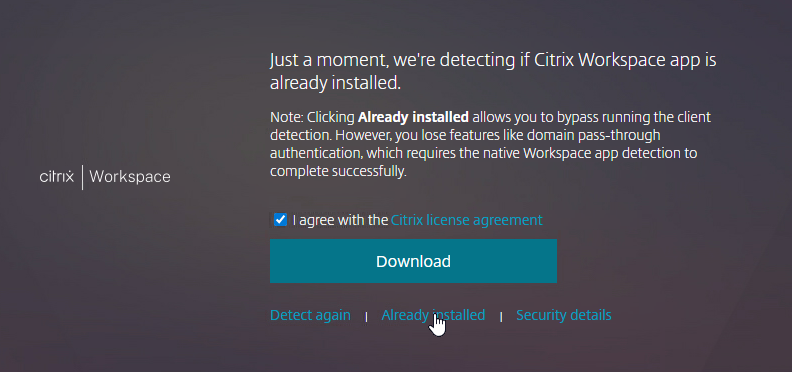Uncheck the license agreement checkbox
Screen dimensions: 792x372
click(x=280, y=220)
